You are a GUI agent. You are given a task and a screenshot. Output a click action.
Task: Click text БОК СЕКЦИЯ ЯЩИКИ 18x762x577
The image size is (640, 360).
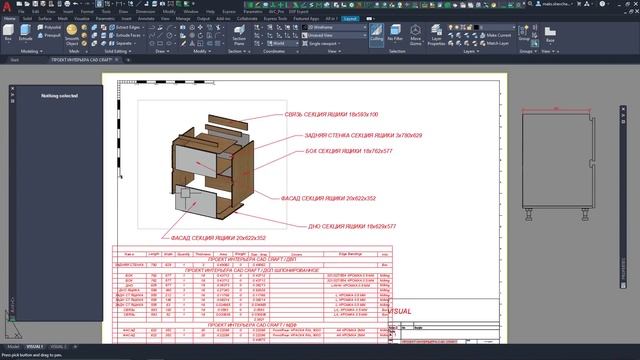(x=349, y=151)
